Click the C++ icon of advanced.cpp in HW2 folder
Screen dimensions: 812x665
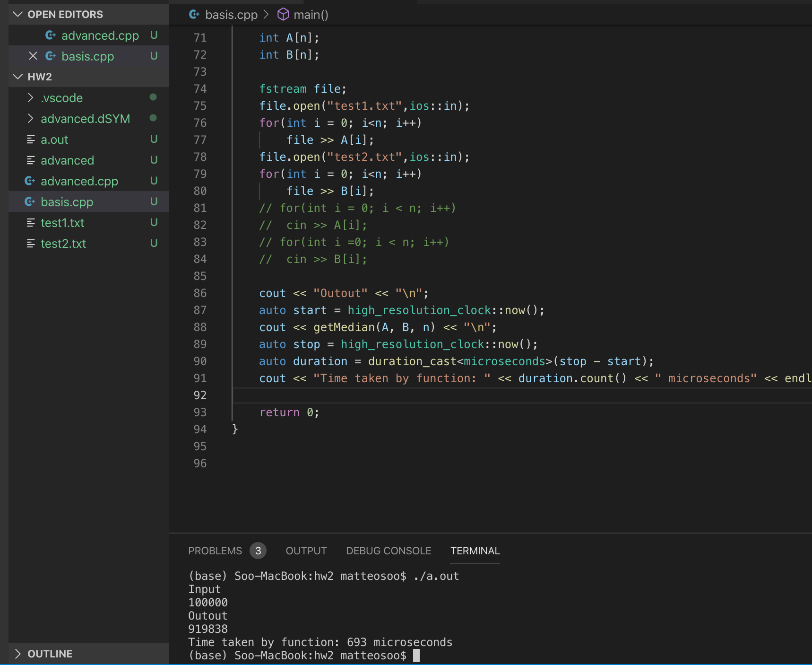pyautogui.click(x=30, y=181)
